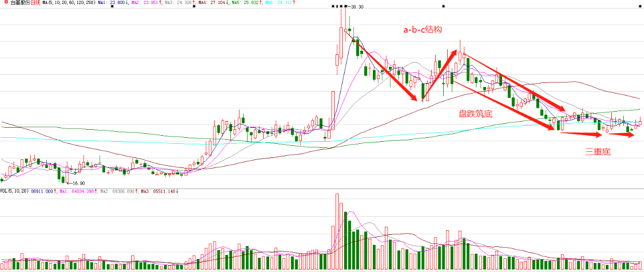Open the red chart settings gear icon

tap(5, 3)
